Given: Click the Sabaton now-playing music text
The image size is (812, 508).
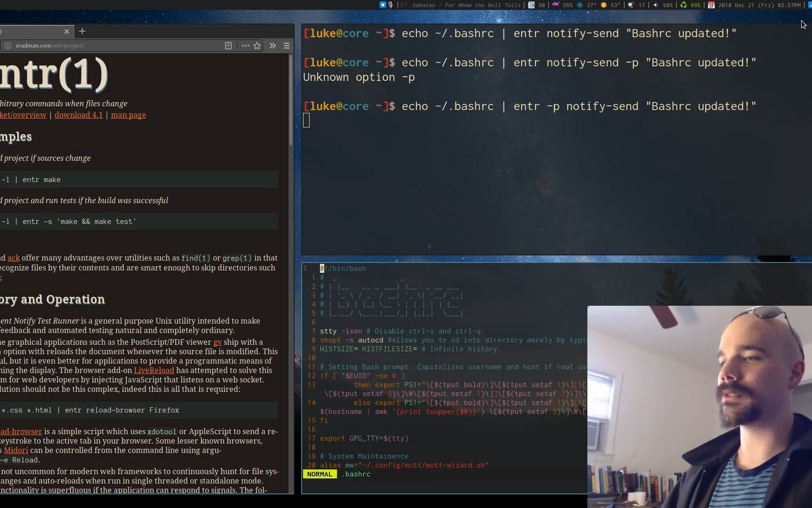Looking at the screenshot, I should [x=466, y=5].
